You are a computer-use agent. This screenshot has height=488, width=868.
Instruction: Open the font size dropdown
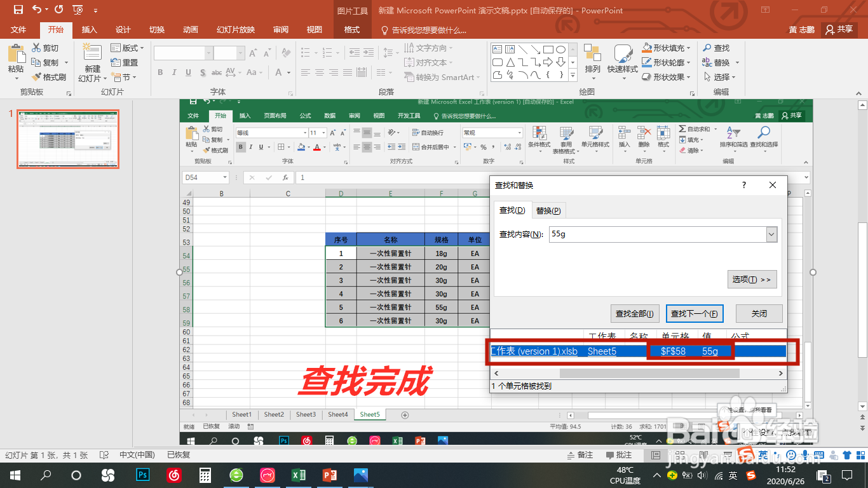pyautogui.click(x=240, y=53)
